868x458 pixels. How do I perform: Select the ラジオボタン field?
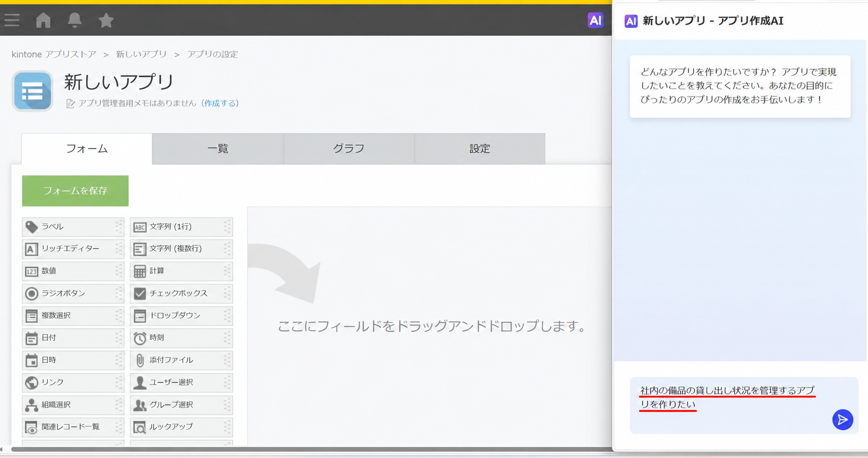click(73, 293)
